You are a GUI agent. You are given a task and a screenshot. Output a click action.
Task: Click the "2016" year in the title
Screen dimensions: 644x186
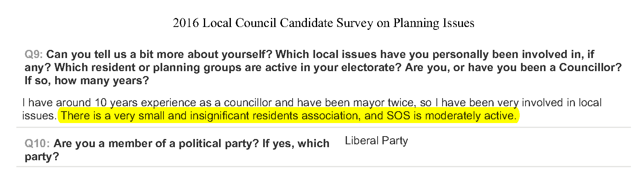tap(186, 23)
